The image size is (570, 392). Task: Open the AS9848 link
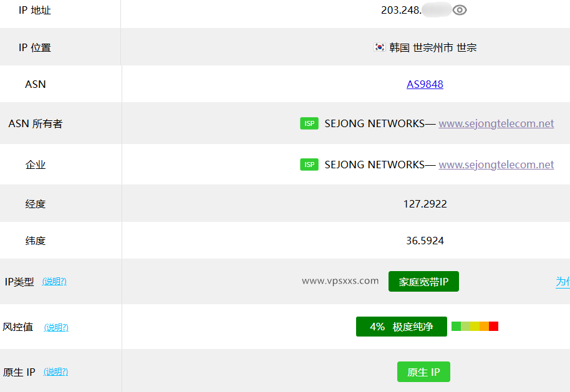[x=425, y=84]
